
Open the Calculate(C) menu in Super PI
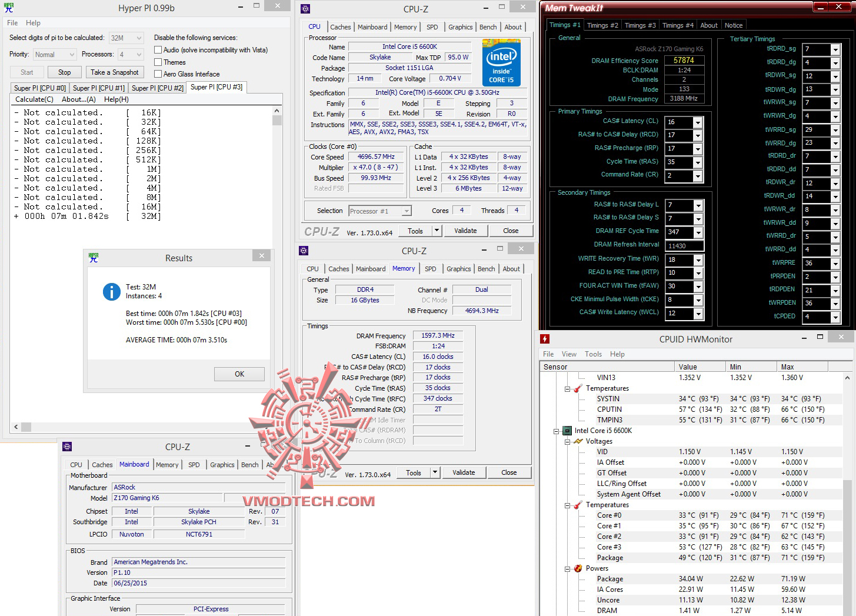tap(34, 99)
